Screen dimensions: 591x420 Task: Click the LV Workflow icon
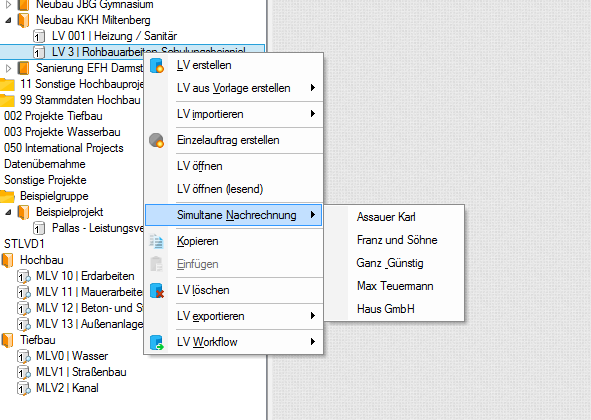point(157,342)
